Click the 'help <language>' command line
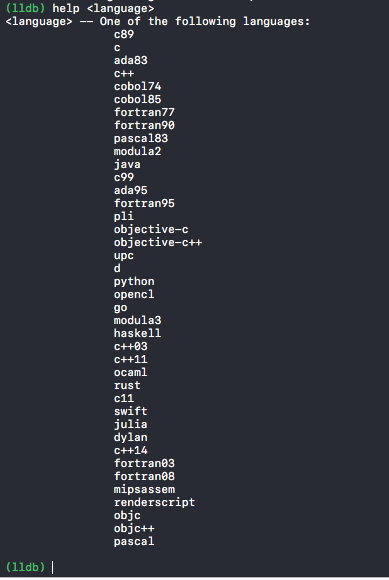This screenshot has width=389, height=580. pyautogui.click(x=103, y=9)
